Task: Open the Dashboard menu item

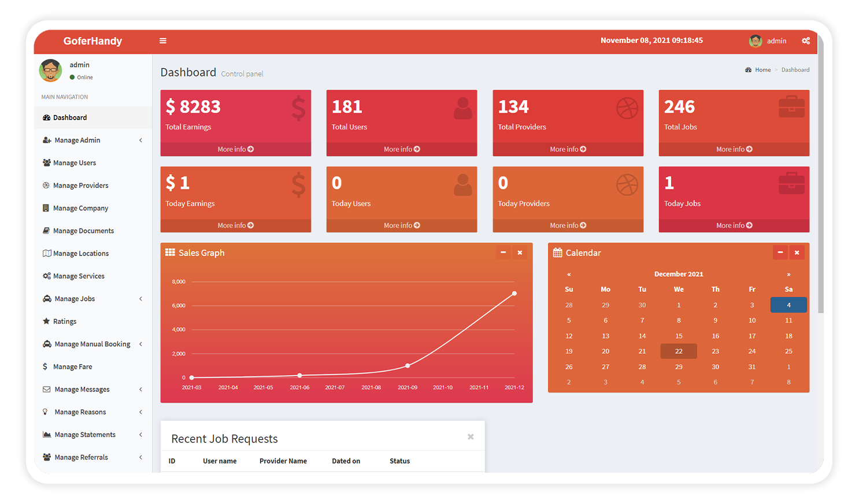Action: tap(93, 118)
